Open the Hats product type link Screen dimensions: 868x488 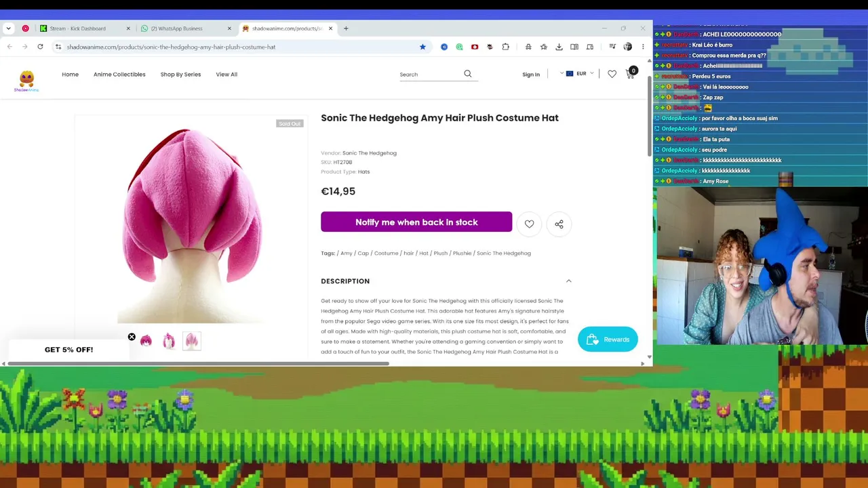363,172
